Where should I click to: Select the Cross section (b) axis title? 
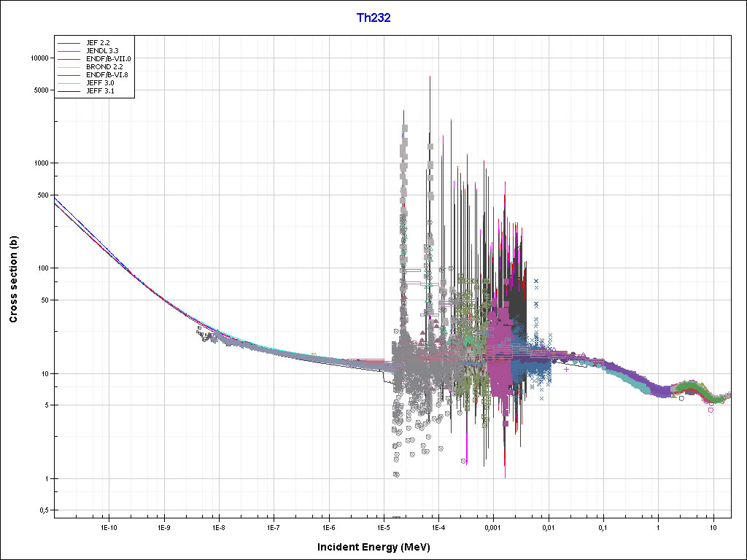pos(13,279)
